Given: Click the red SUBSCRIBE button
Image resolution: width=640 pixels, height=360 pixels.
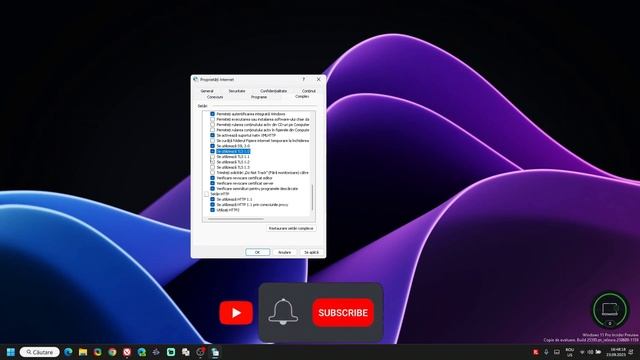Looking at the screenshot, I should pos(343,313).
